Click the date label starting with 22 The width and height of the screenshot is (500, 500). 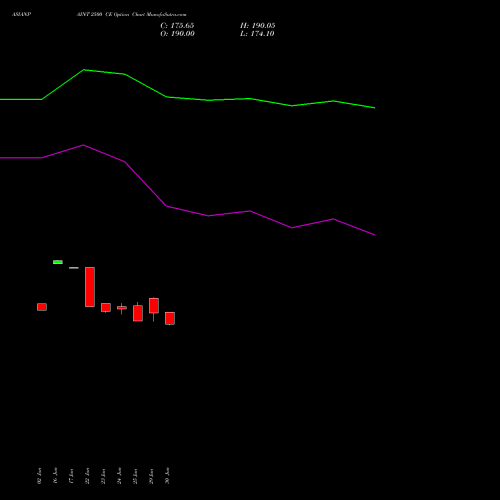[x=88, y=476]
